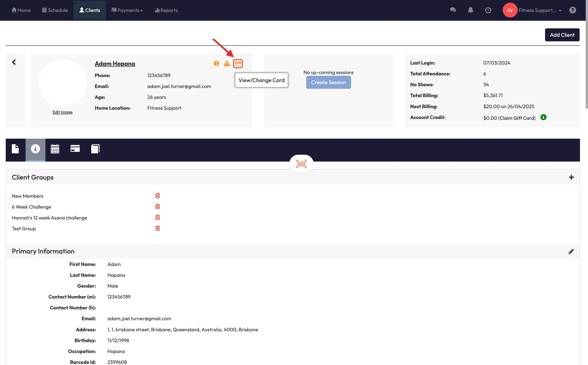This screenshot has width=588, height=365.
Task: Open the help question mark icon
Action: coord(572,10)
